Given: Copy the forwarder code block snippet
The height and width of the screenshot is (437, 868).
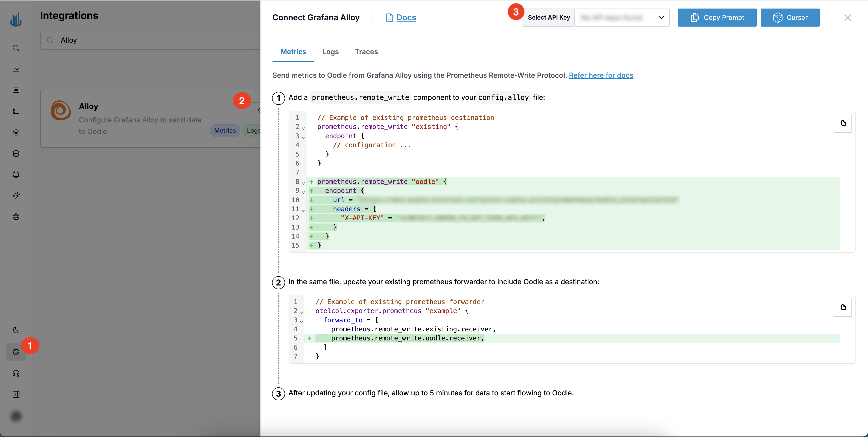Looking at the screenshot, I should 842,308.
